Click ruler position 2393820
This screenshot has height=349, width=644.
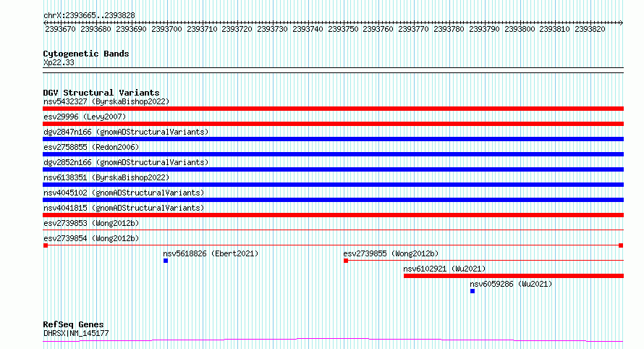click(590, 29)
